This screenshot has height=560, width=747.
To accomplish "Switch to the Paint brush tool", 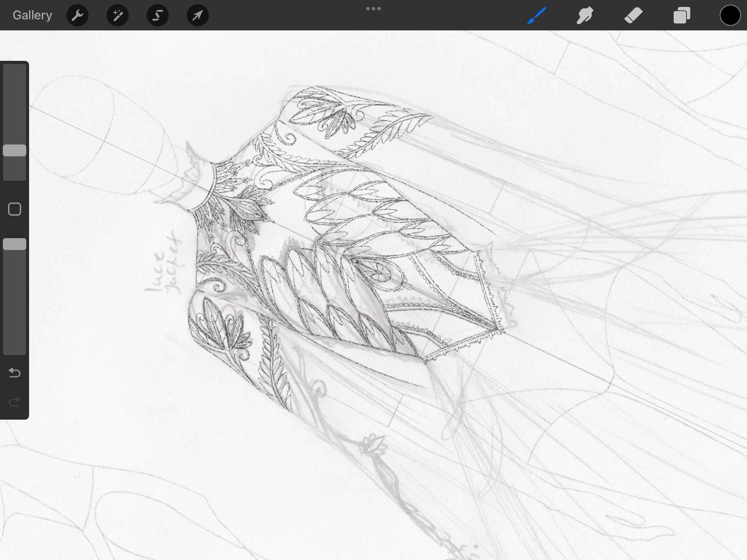I will (537, 15).
